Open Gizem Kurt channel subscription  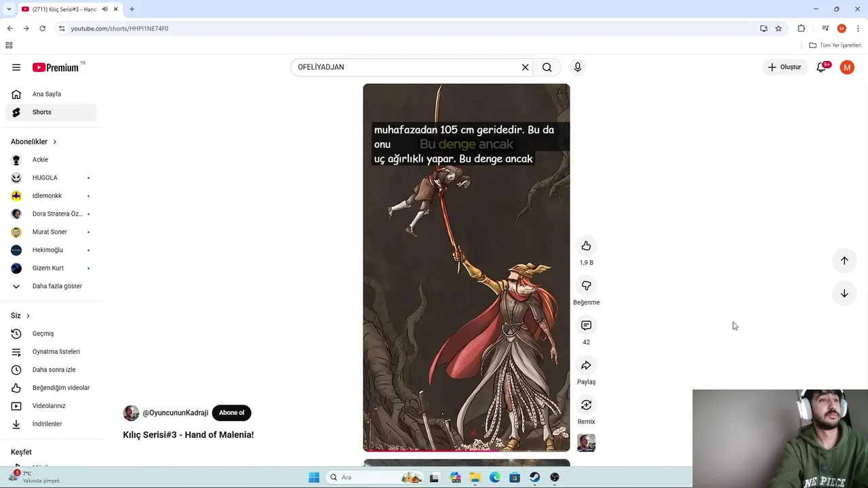52,268
